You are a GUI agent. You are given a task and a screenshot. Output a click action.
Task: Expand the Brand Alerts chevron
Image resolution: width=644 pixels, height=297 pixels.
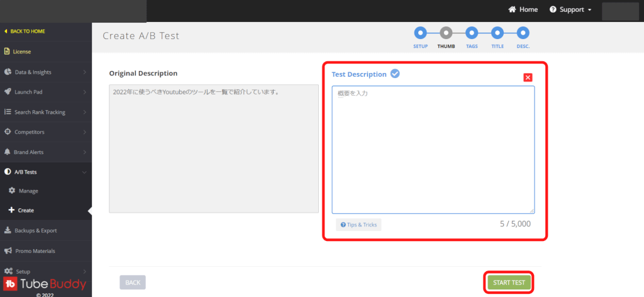(x=85, y=152)
